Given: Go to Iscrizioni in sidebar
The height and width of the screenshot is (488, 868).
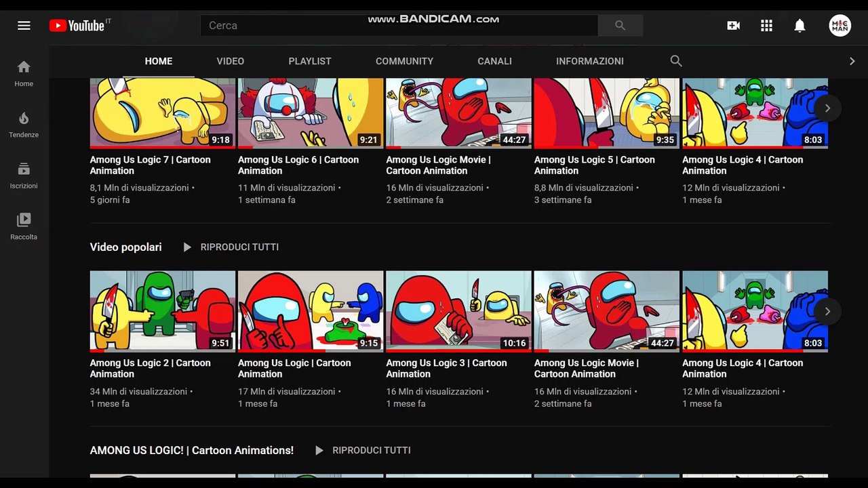Looking at the screenshot, I should pyautogui.click(x=24, y=176).
